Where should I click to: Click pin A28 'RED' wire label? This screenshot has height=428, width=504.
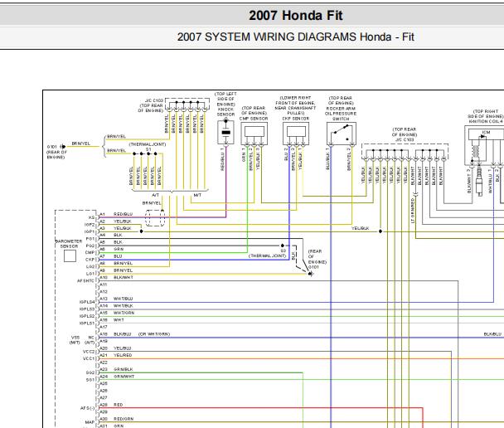[119, 405]
